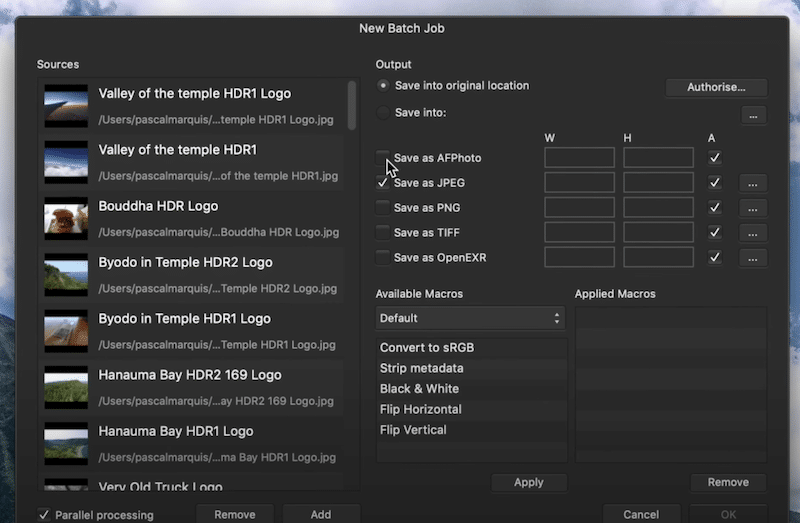Image resolution: width=800 pixels, height=523 pixels.
Task: Click Apply to add selected macro
Action: (529, 482)
